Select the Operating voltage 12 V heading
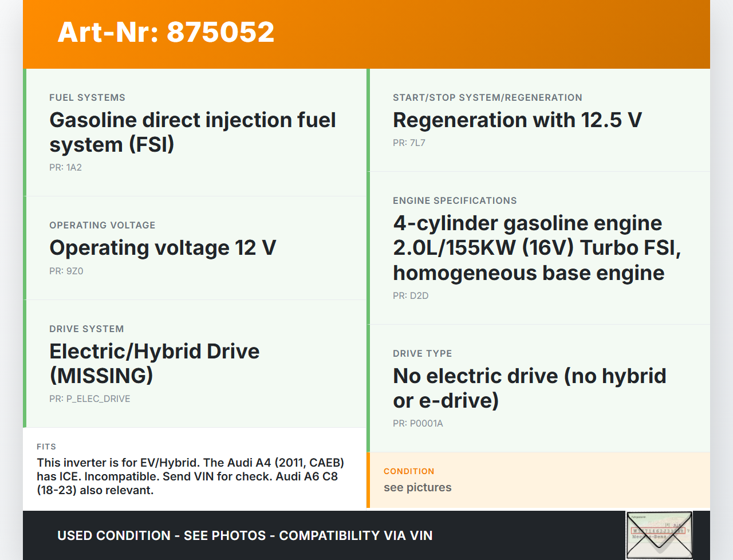Viewport: 733px width, 560px height. pos(163,248)
